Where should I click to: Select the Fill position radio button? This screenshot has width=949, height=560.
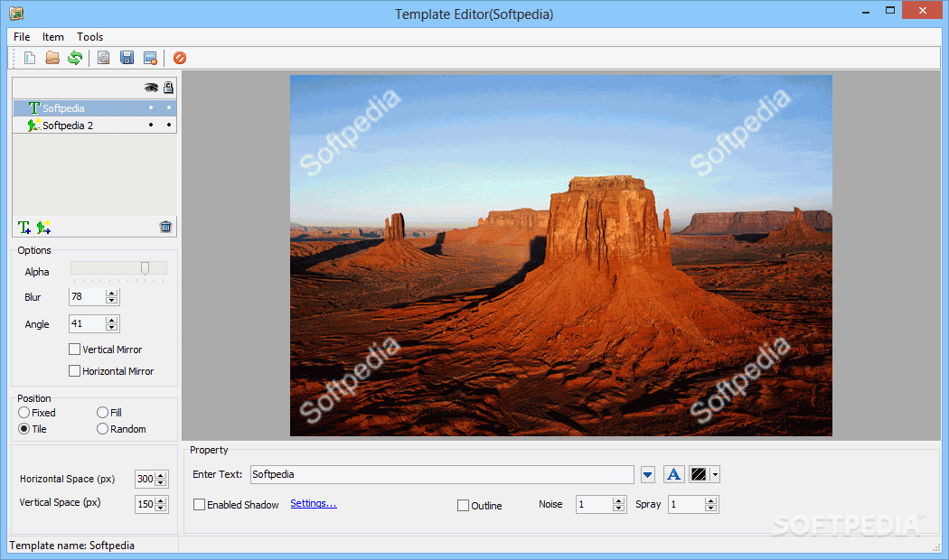102,413
